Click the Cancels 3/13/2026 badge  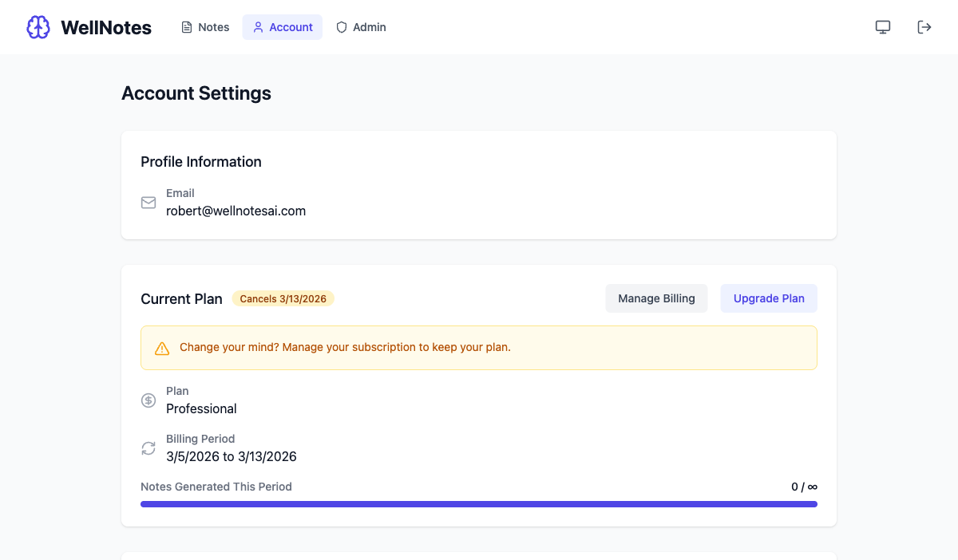coord(283,298)
